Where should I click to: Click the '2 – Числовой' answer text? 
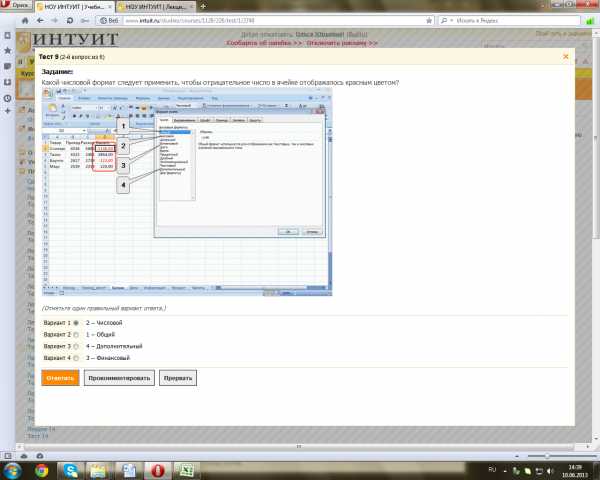(104, 323)
